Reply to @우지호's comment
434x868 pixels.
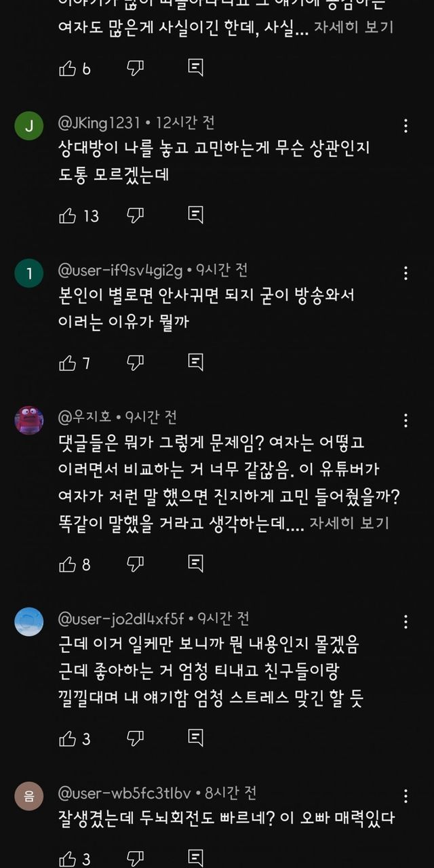(195, 564)
